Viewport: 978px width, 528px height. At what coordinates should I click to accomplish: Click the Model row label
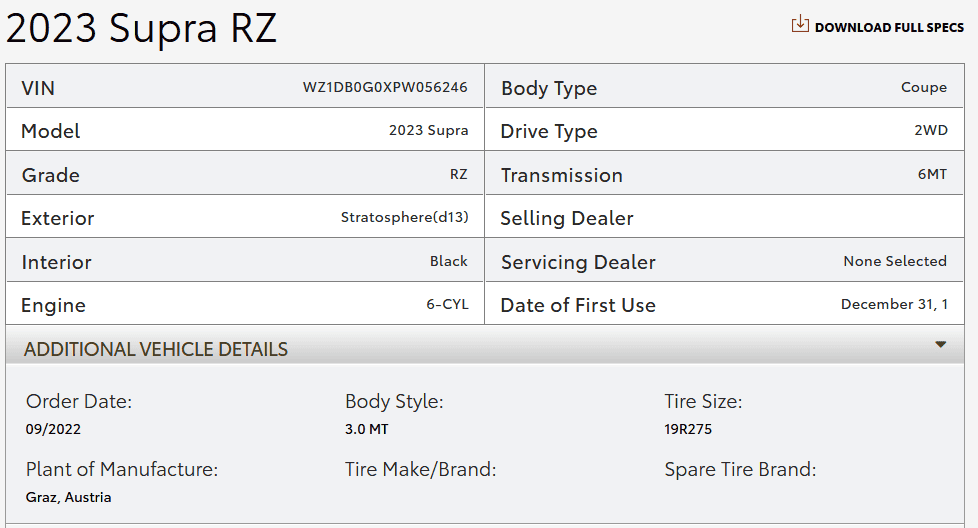pyautogui.click(x=51, y=132)
